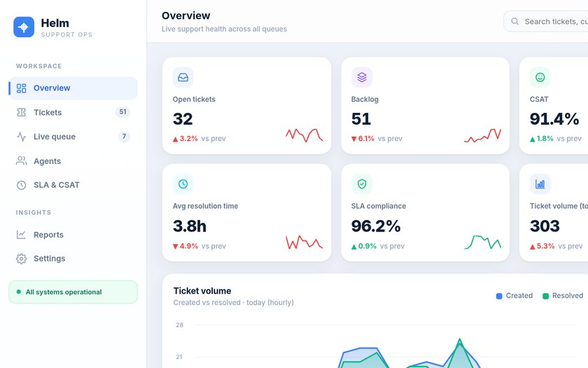Click the 5.3% change on Ticket volume
The image size is (588, 368).
[x=542, y=246]
